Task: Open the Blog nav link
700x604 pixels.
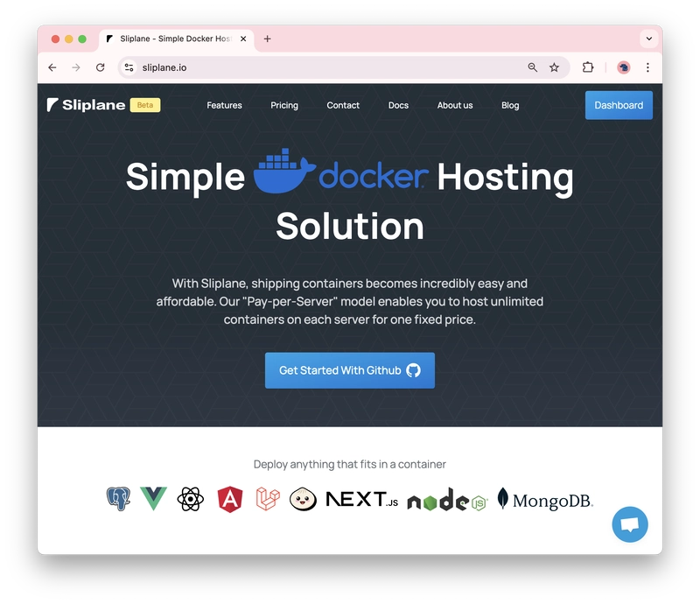Action: tap(510, 105)
